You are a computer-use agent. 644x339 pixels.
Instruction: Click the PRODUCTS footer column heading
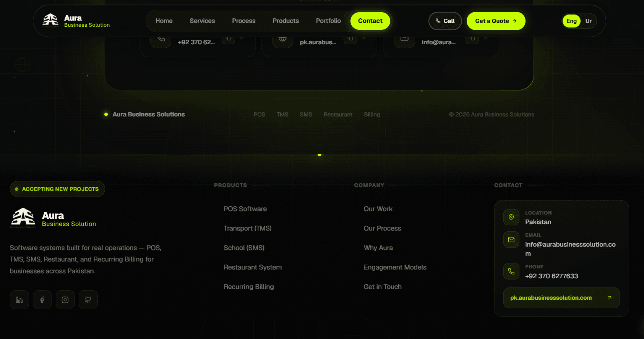[x=230, y=185]
